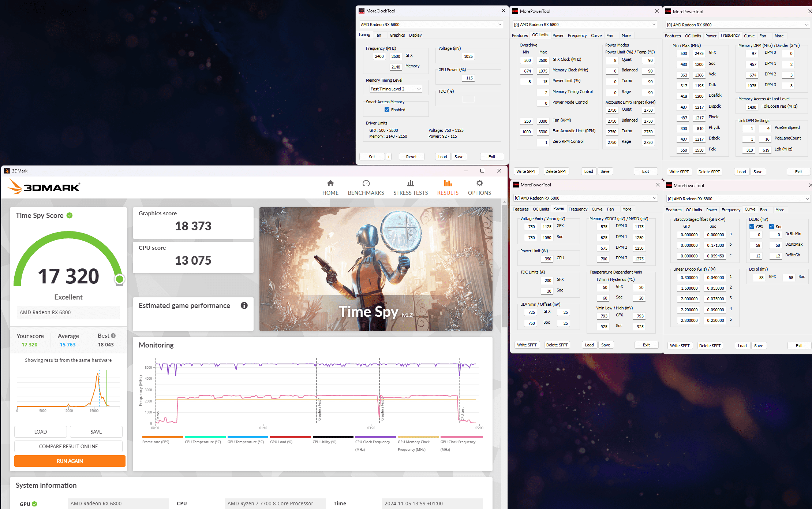This screenshot has width=812, height=509.
Task: Click the Memory clock field 2148 in MoreClockTool
Action: click(x=396, y=67)
